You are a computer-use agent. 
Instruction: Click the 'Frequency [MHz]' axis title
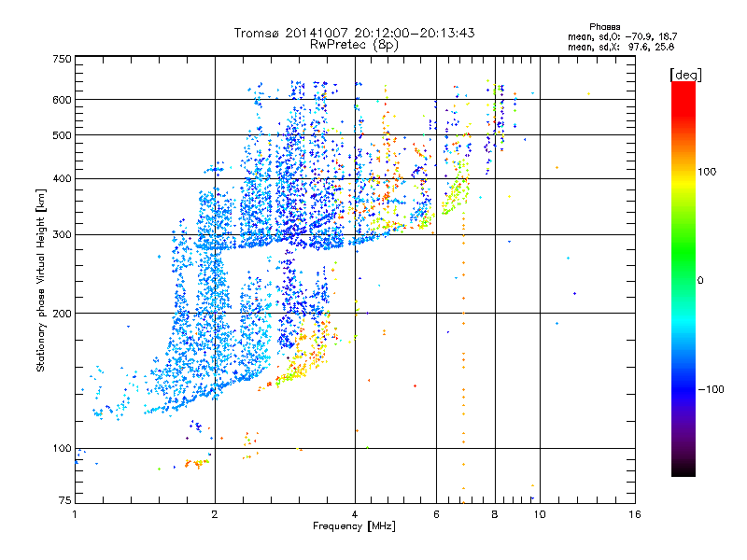(354, 526)
